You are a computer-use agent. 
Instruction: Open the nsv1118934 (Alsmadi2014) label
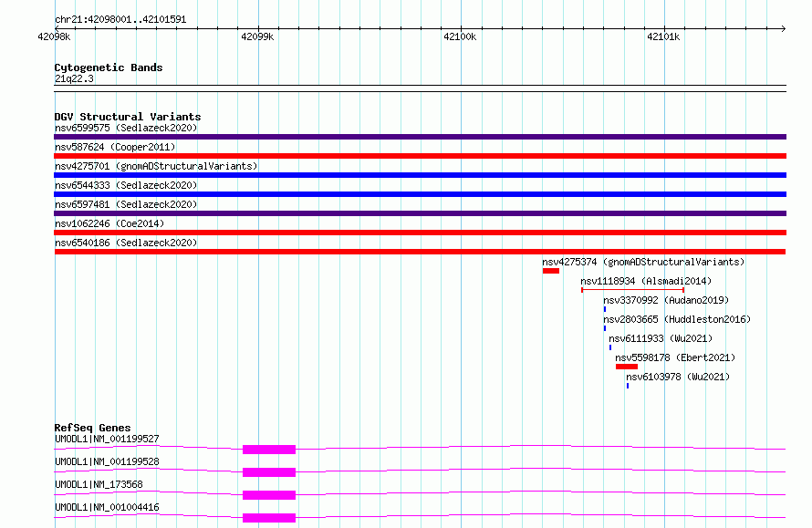coord(646,281)
